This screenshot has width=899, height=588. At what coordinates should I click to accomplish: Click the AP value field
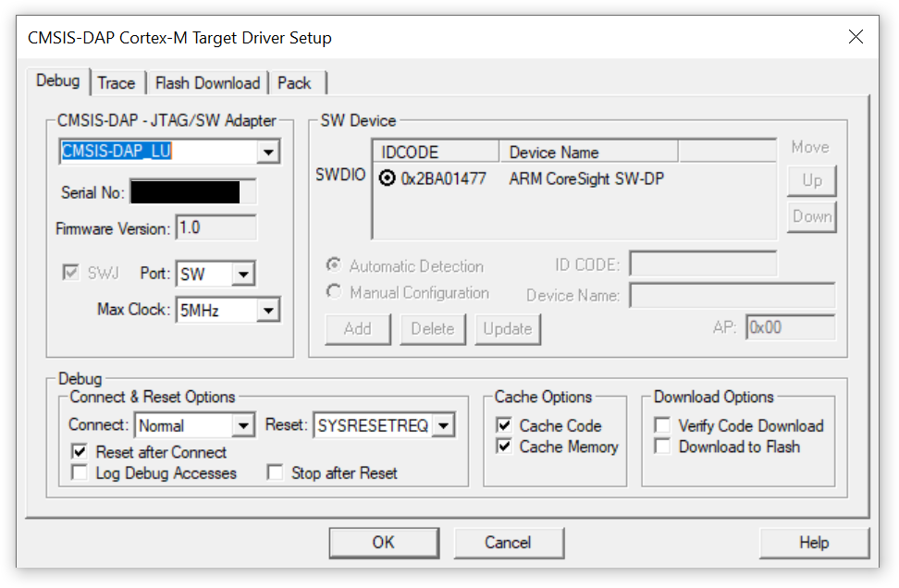pos(790,328)
